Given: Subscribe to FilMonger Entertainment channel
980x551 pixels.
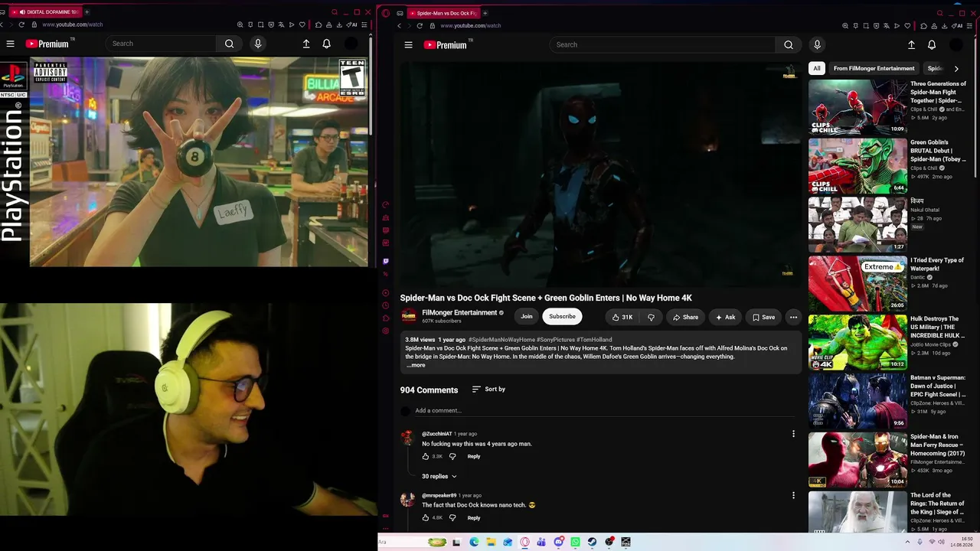Looking at the screenshot, I should 562,317.
